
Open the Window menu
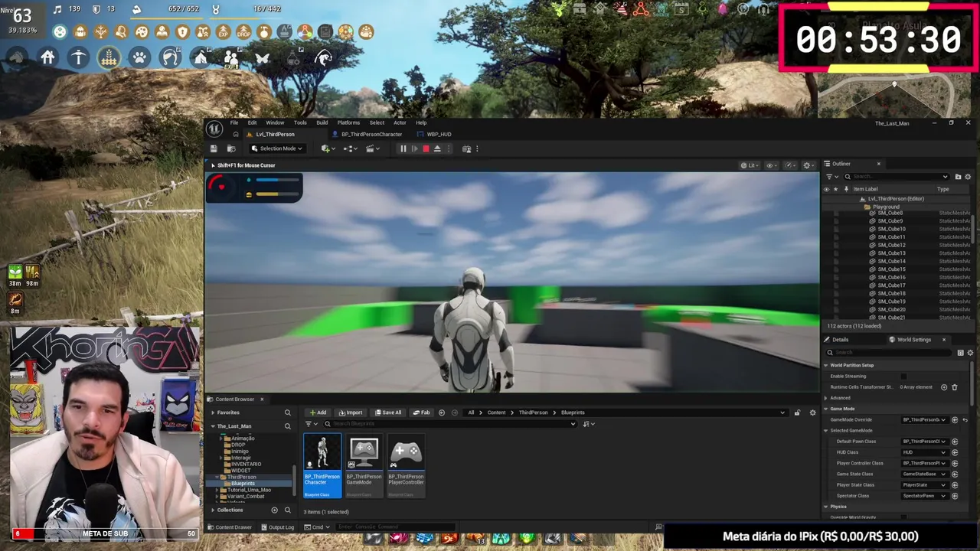(x=275, y=122)
